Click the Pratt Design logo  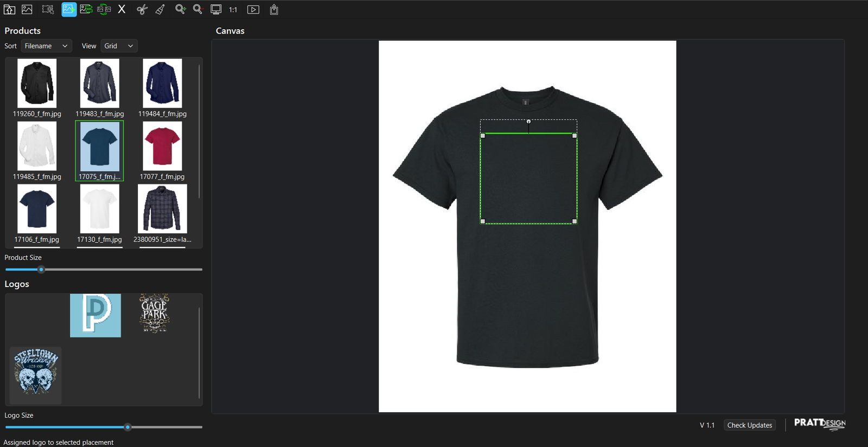(820, 424)
